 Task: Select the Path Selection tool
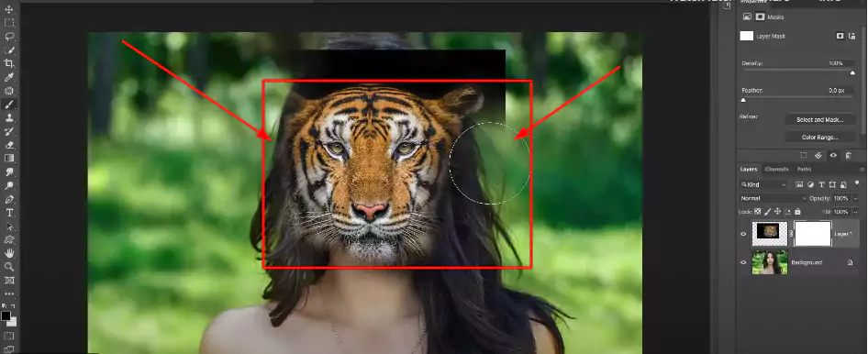(9, 227)
